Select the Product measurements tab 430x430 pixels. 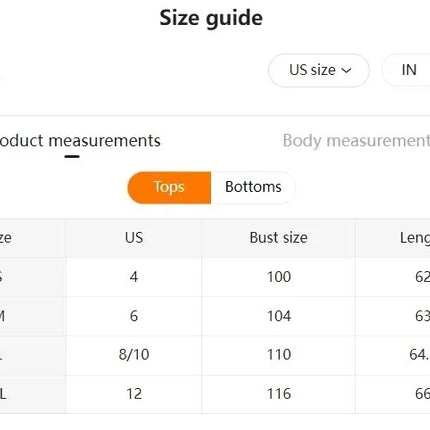[80, 141]
